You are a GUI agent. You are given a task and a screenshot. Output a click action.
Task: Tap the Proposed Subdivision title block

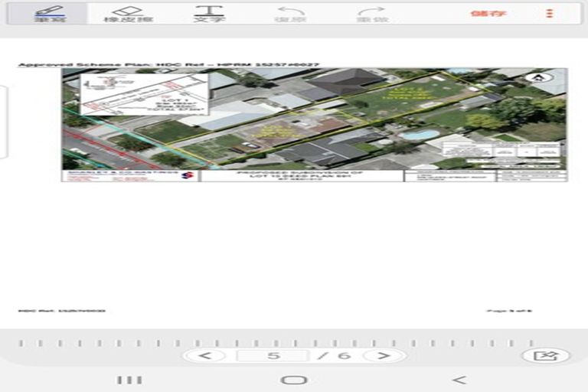pyautogui.click(x=301, y=175)
